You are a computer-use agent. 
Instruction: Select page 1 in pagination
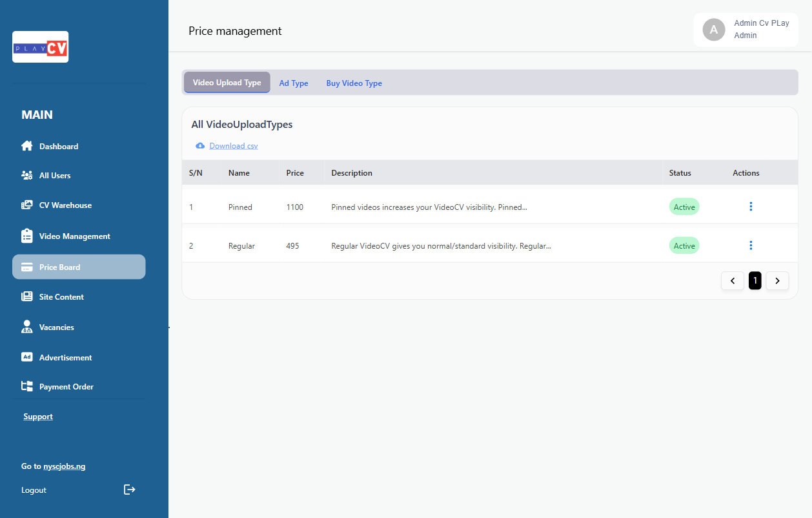pyautogui.click(x=755, y=280)
